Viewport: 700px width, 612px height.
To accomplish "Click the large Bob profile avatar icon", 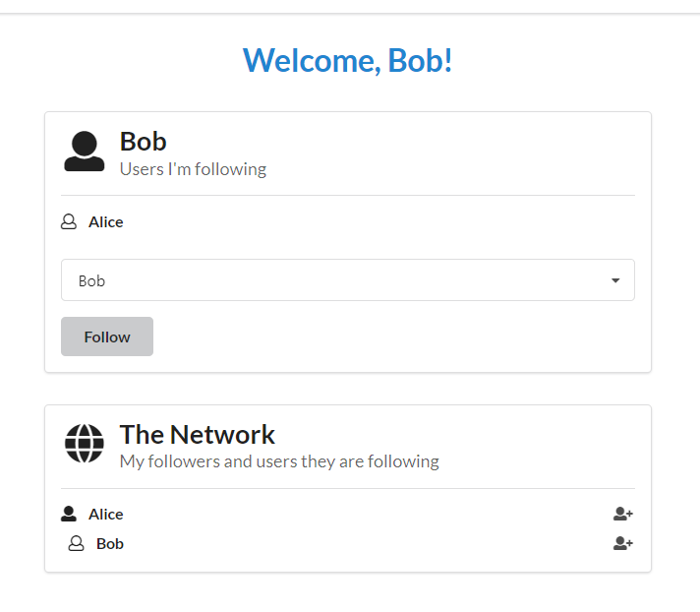I will [x=85, y=152].
